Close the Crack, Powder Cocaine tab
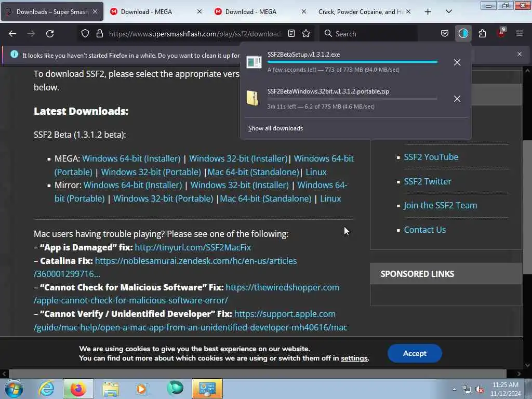The image size is (532, 399). tap(408, 11)
